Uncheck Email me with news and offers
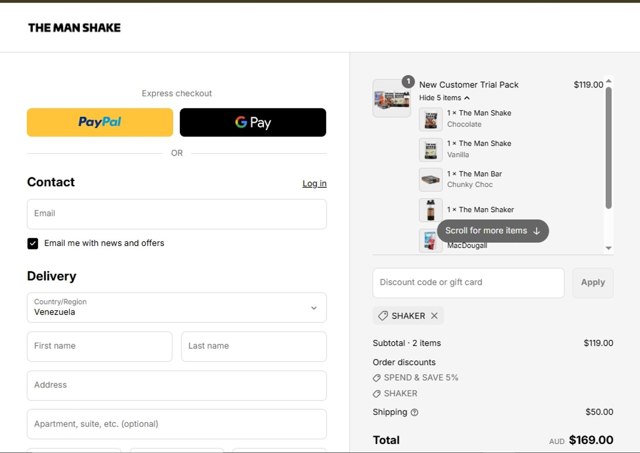 click(33, 243)
